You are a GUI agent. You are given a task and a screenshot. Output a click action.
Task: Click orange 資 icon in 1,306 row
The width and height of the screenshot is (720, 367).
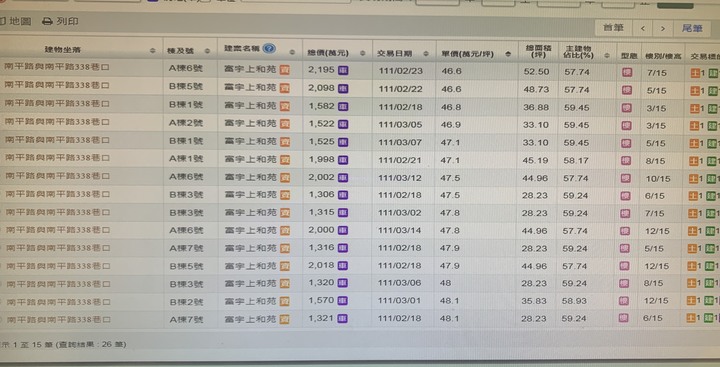click(x=285, y=195)
